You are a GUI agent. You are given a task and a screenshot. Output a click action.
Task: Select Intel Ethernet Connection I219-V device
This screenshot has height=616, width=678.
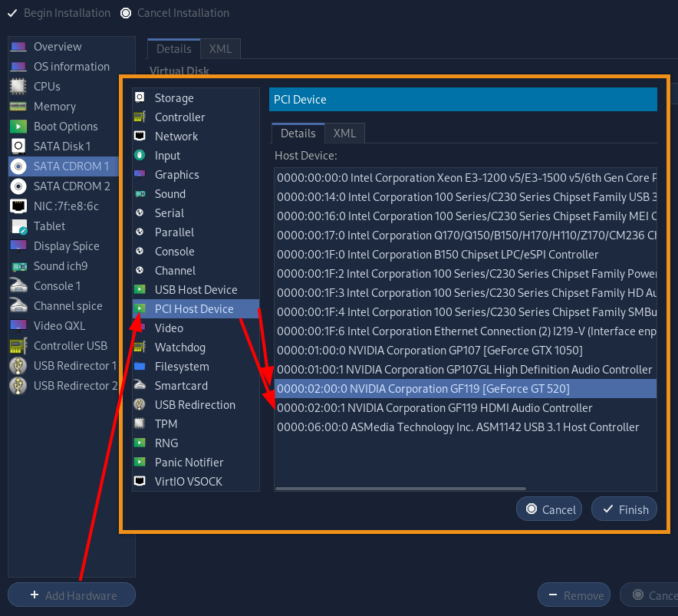466,331
